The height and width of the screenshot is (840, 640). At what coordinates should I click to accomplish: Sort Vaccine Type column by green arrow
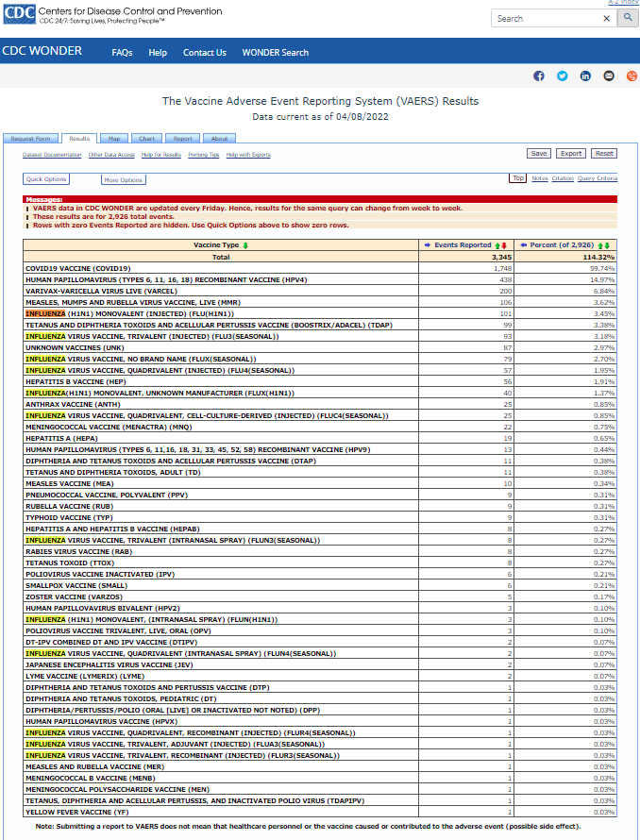(245, 245)
